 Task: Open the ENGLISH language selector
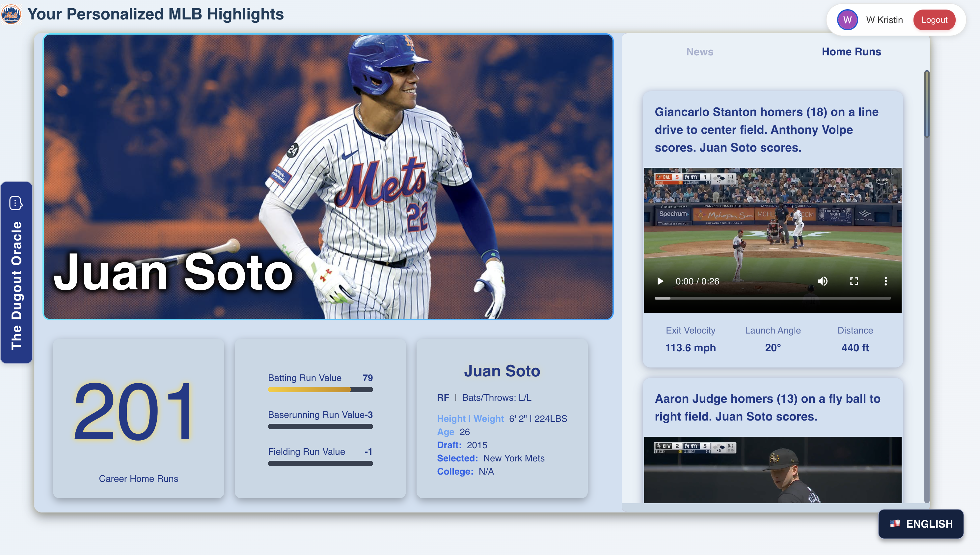[x=921, y=524]
